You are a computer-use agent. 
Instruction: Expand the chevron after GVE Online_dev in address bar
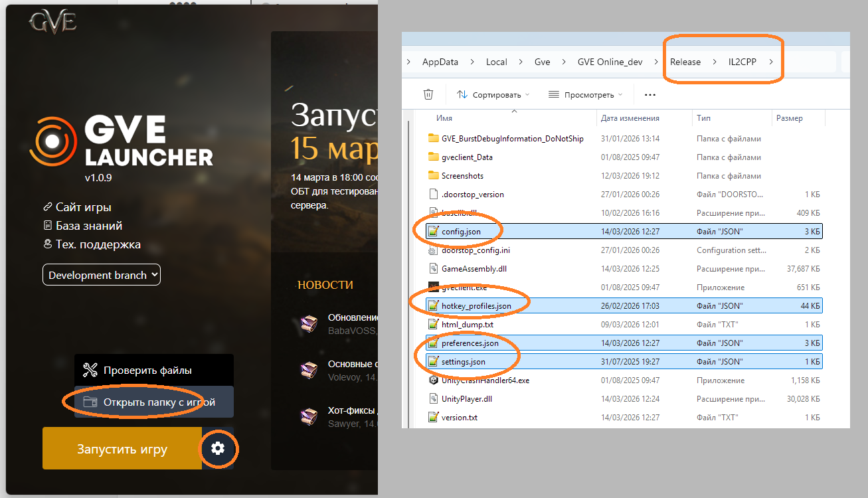click(x=655, y=62)
